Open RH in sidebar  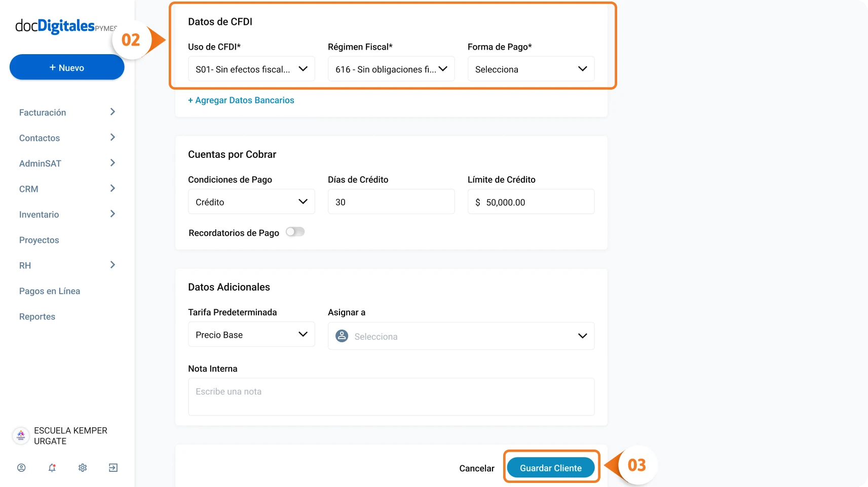pyautogui.click(x=25, y=265)
